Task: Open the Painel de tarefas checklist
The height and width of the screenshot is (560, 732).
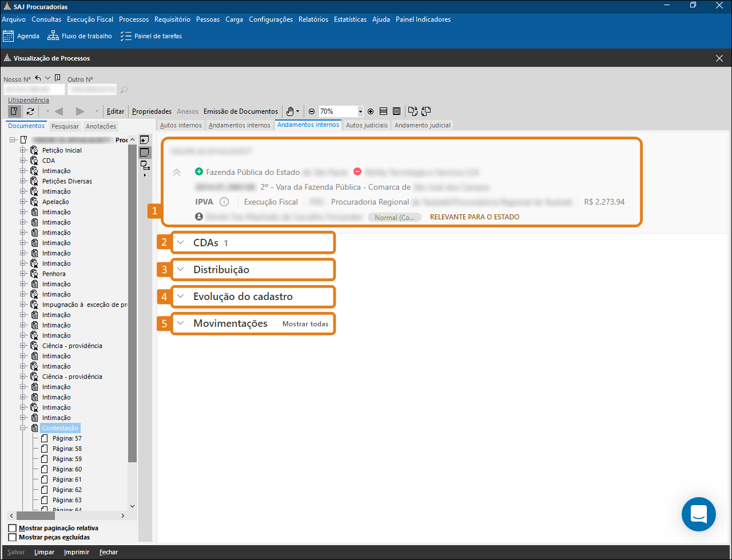Action: 126,36
